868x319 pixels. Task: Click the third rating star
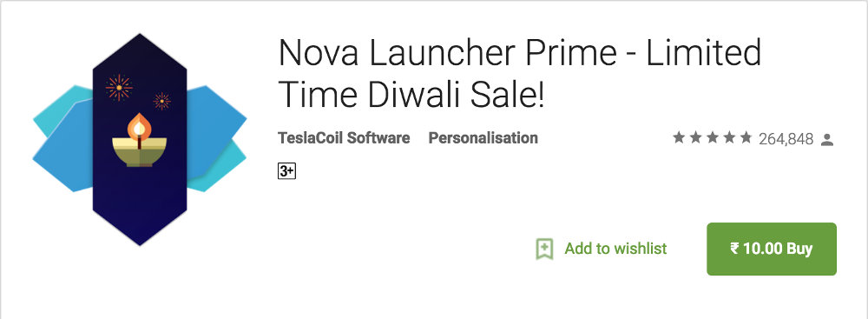[713, 137]
